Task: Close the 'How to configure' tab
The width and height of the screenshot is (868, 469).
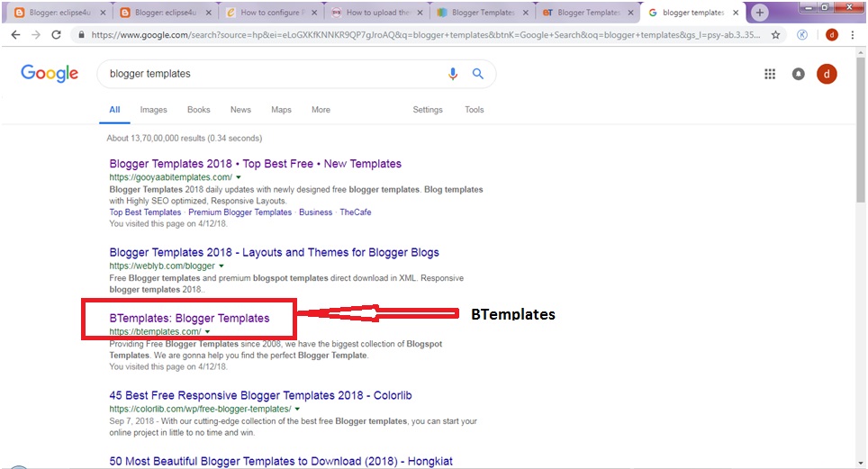Action: (x=314, y=13)
